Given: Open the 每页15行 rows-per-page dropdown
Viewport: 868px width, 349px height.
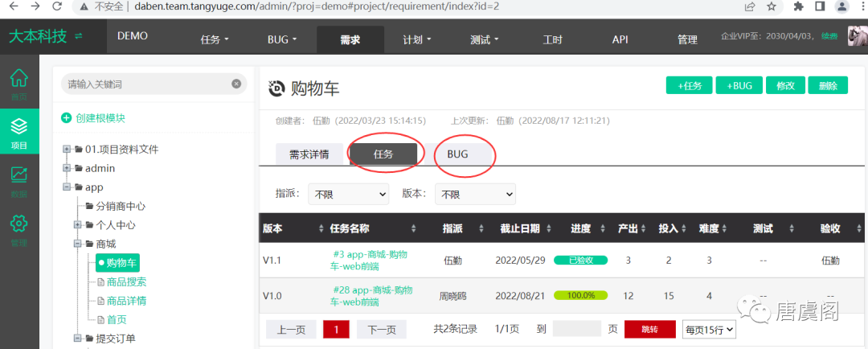Looking at the screenshot, I should point(709,329).
